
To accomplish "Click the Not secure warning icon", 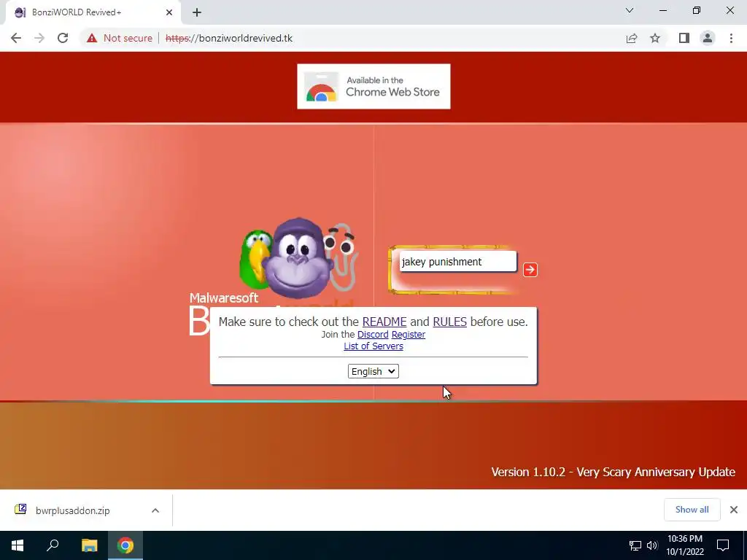I will click(92, 38).
